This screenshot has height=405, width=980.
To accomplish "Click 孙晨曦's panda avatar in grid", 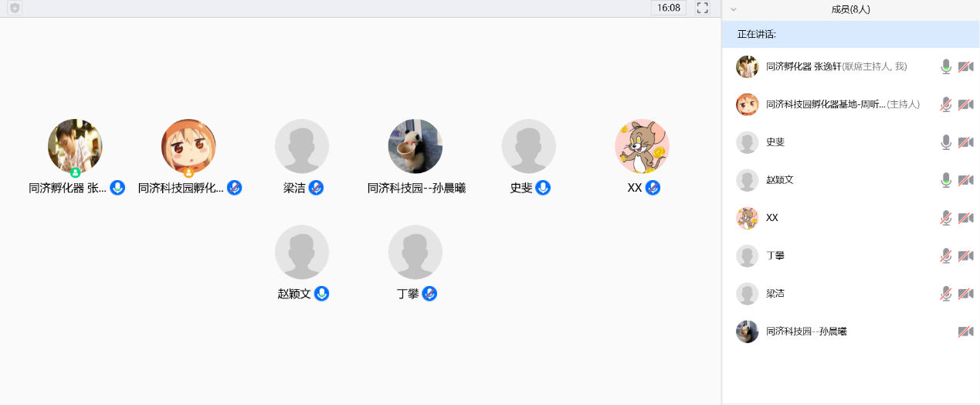I will pos(415,146).
